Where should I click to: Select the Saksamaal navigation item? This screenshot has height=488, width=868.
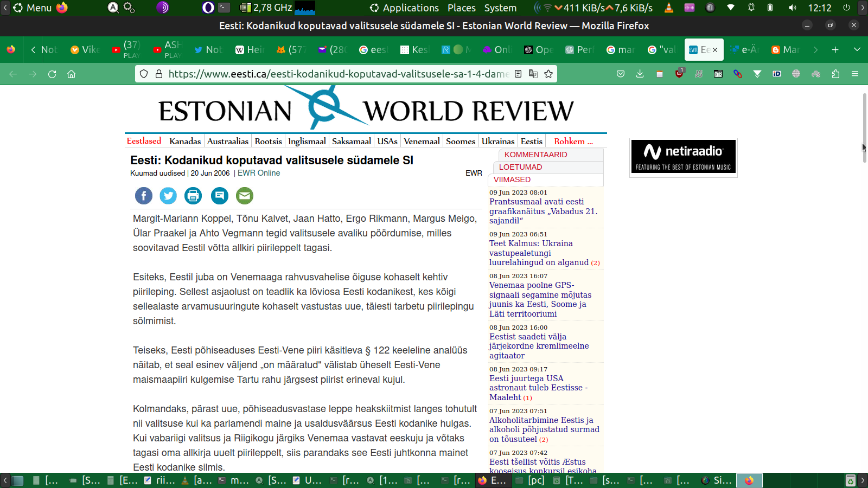pos(352,141)
